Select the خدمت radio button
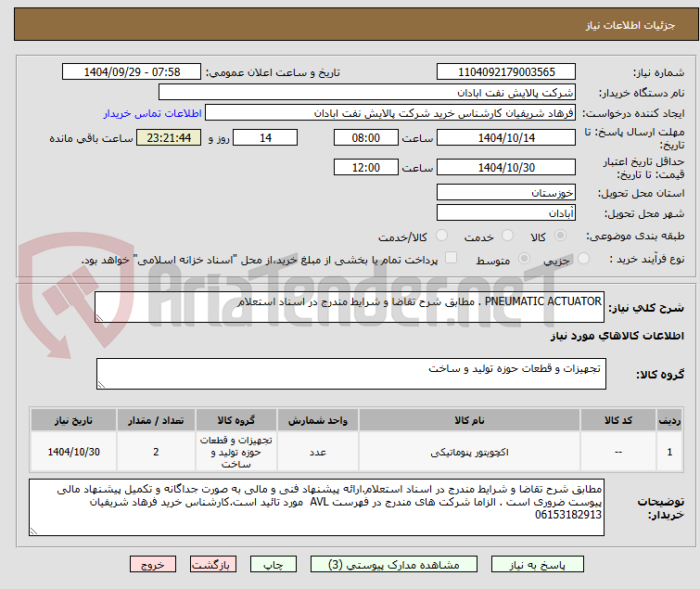The image size is (700, 589). point(507,235)
